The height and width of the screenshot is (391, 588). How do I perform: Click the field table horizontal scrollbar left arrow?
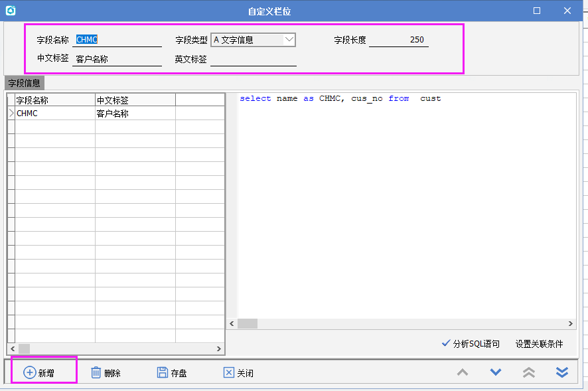point(11,349)
